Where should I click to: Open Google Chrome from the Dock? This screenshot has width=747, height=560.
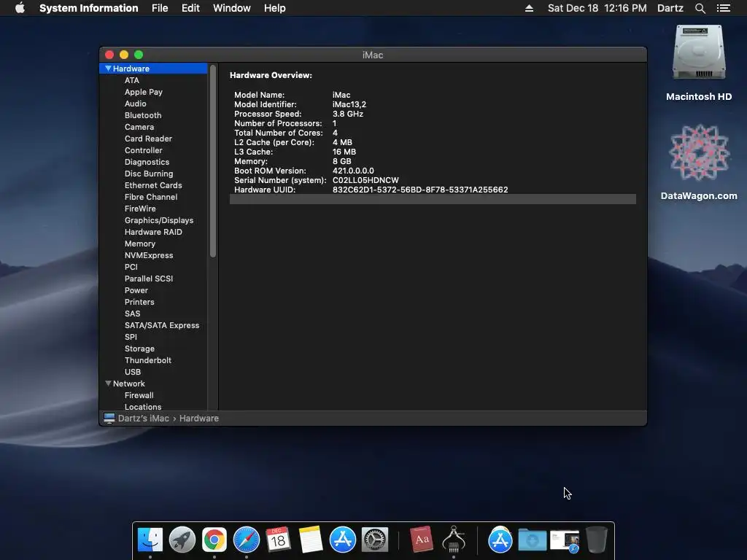pos(214,540)
